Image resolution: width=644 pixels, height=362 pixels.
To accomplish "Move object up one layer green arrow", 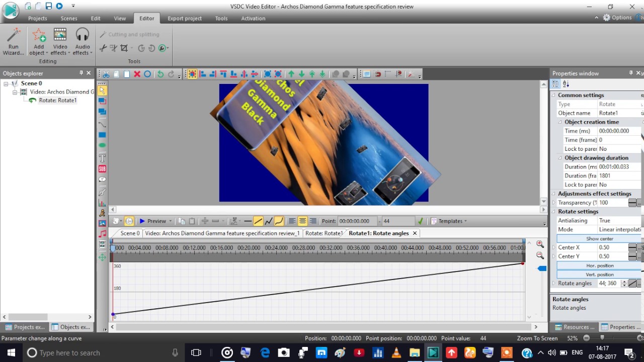I will point(291,74).
